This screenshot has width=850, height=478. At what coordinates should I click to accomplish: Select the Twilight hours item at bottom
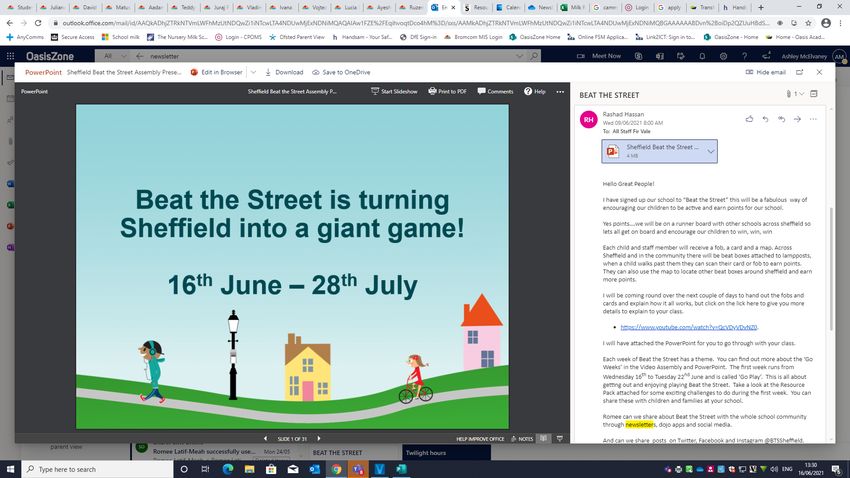(447, 453)
